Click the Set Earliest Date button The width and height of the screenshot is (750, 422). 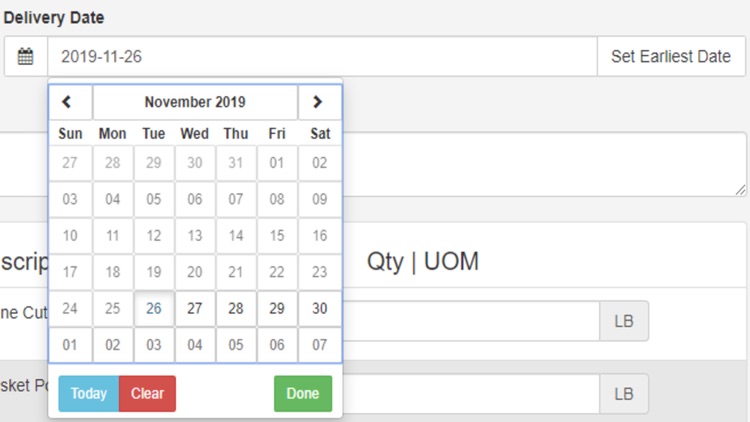point(671,57)
